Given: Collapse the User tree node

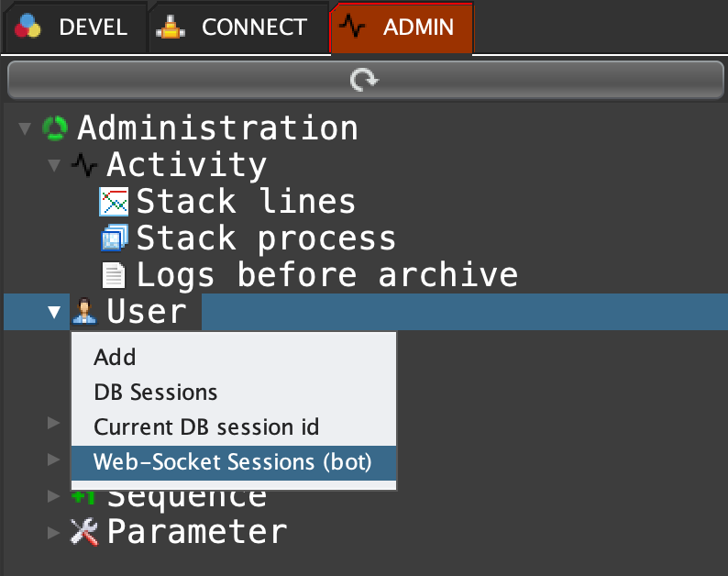Looking at the screenshot, I should [x=54, y=312].
